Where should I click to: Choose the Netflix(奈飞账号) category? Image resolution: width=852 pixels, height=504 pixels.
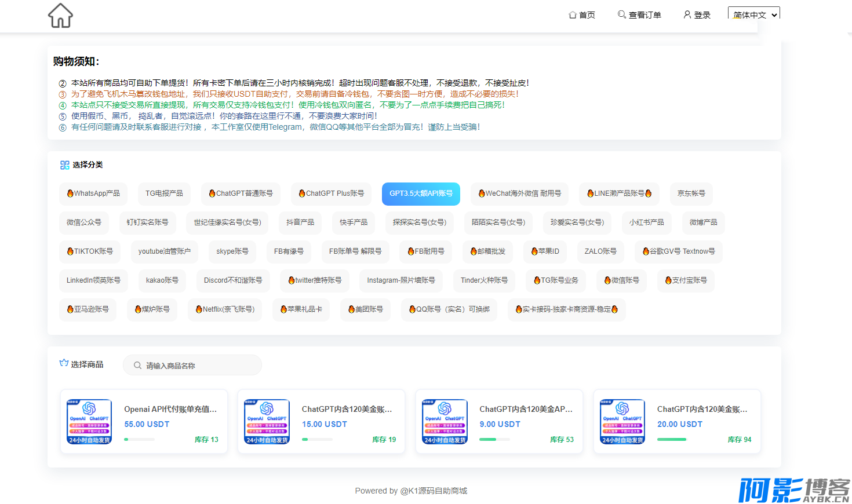click(x=225, y=309)
